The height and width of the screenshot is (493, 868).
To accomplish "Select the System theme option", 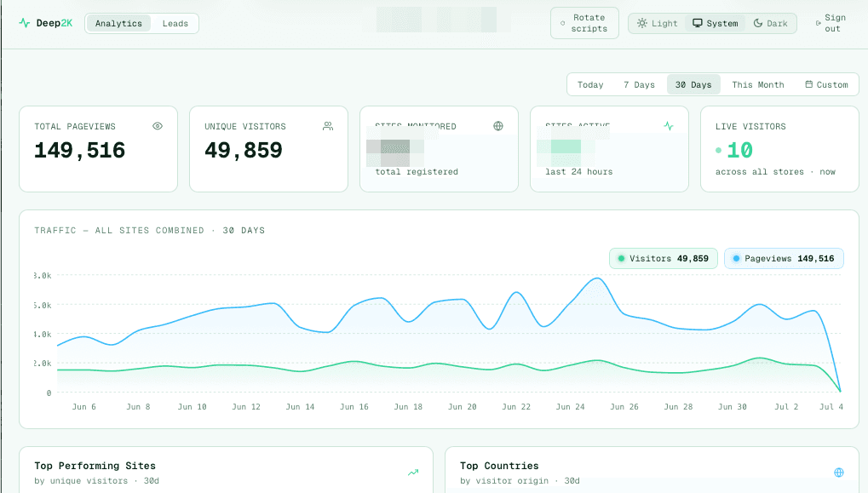I will pos(716,23).
